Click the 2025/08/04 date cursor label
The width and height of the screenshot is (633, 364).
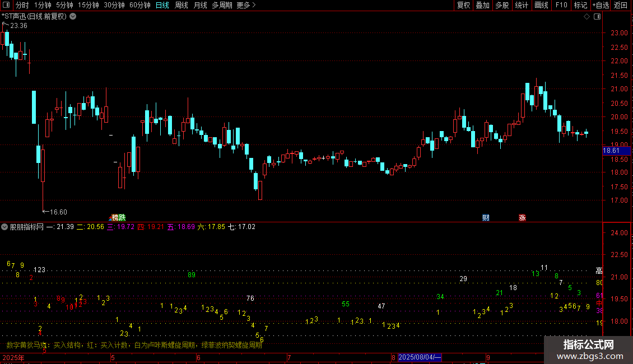[x=420, y=357]
